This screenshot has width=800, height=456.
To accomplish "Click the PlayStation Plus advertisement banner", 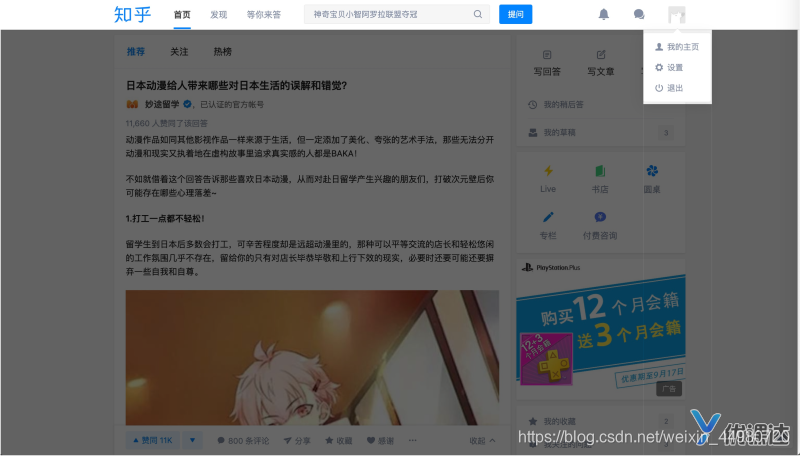I will tap(601, 329).
